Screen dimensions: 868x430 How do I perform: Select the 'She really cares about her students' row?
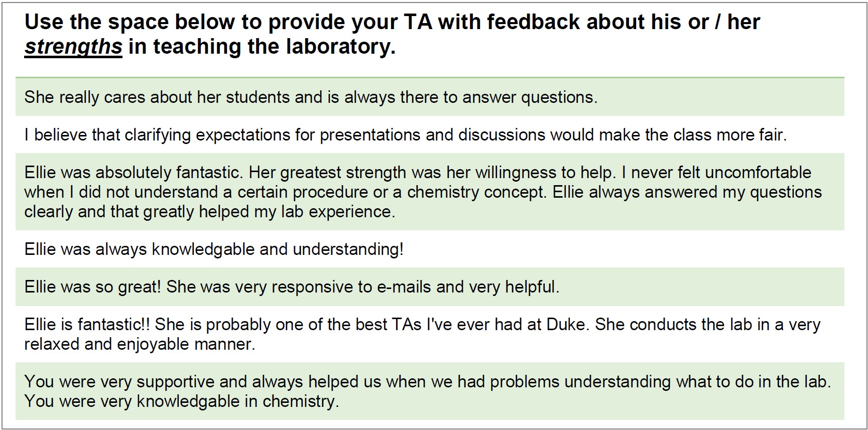click(310, 97)
